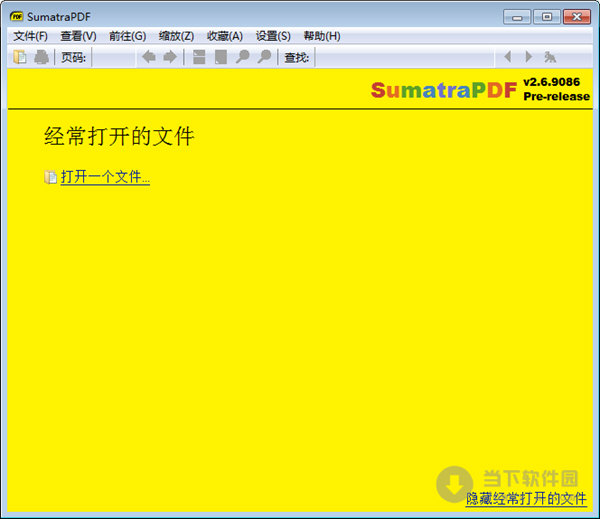Click the find previous arrow icon
Viewport: 600px width, 519px height.
[508, 57]
